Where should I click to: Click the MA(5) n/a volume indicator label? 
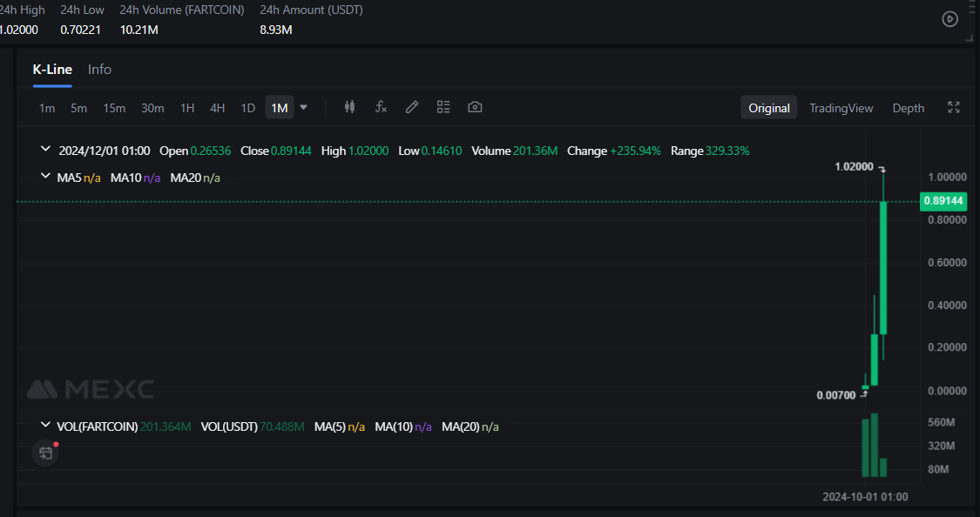(x=340, y=427)
